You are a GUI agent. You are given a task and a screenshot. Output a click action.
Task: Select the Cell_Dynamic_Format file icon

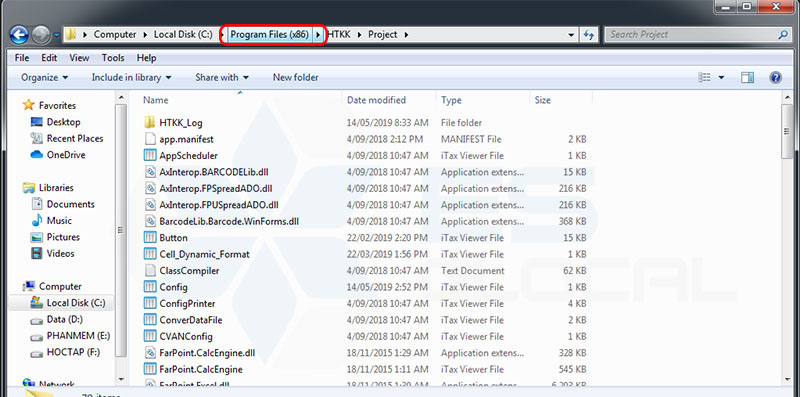click(149, 254)
